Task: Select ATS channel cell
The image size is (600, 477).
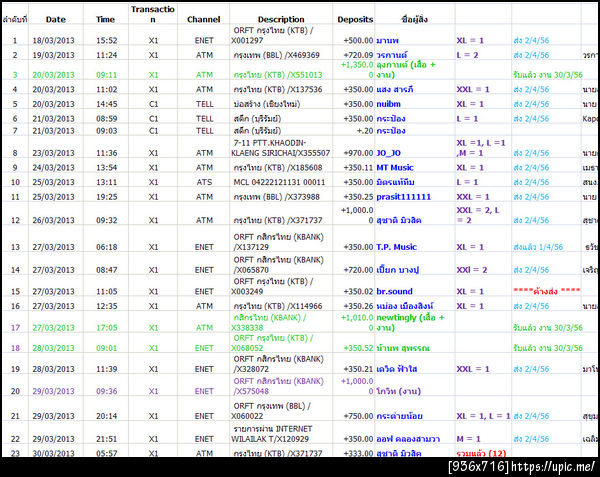Action: click(x=204, y=182)
